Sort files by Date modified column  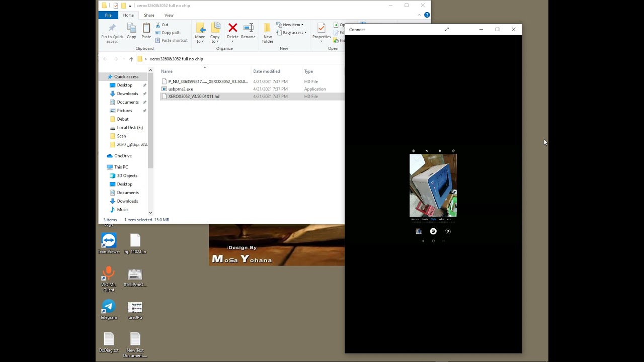[277, 71]
